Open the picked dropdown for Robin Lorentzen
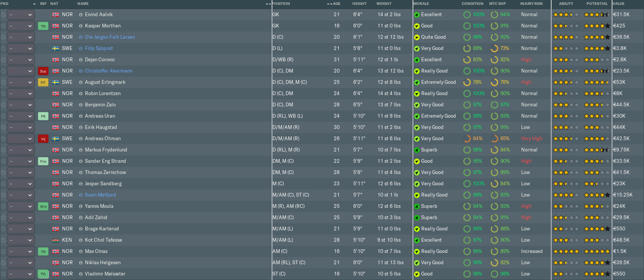The image size is (644, 280). click(21, 94)
